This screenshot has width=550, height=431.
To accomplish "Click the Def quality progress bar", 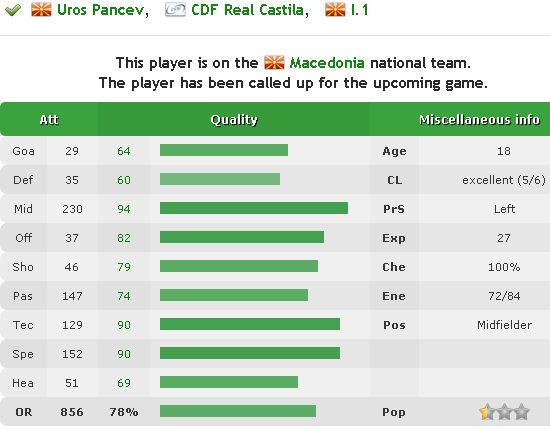I will (220, 179).
